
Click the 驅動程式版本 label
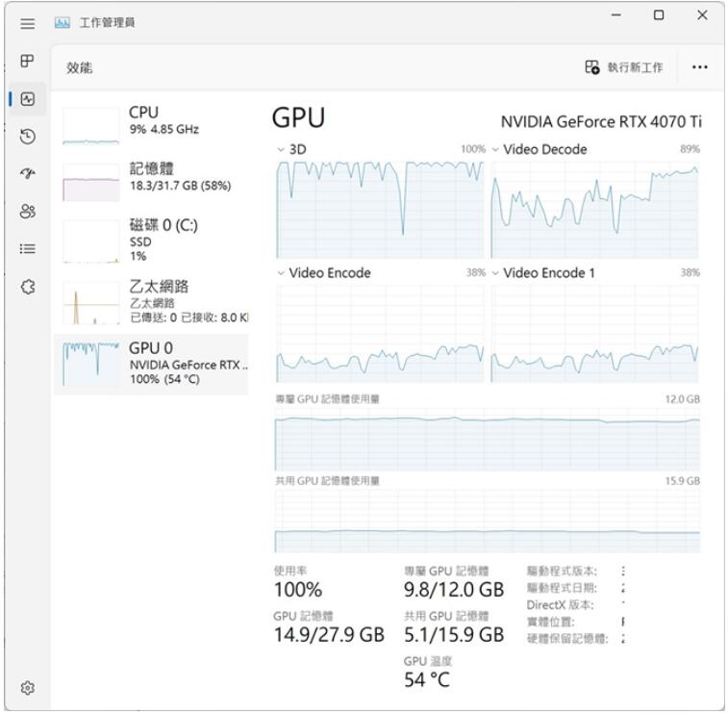(562, 571)
